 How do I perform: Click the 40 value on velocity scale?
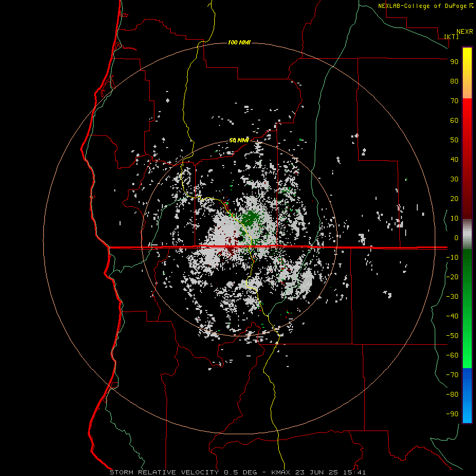point(454,160)
